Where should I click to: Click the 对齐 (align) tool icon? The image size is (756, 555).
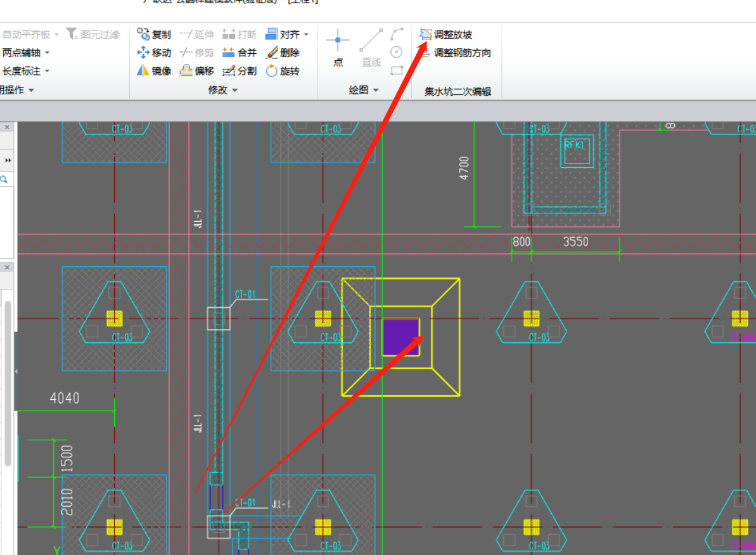point(271,34)
